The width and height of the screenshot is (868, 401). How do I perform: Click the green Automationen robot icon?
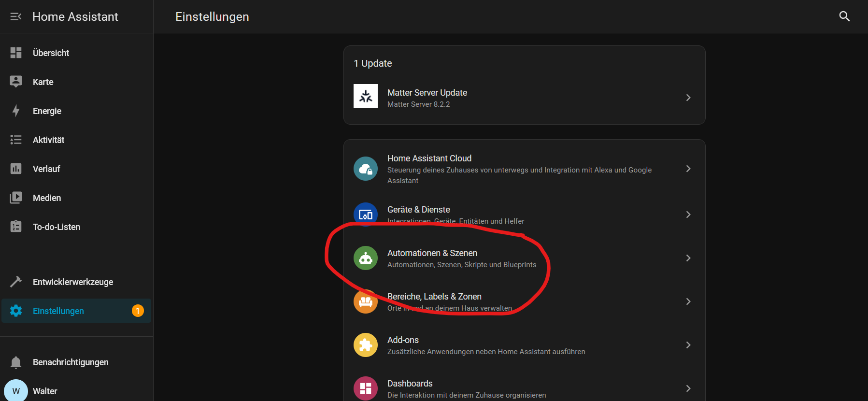[366, 258]
